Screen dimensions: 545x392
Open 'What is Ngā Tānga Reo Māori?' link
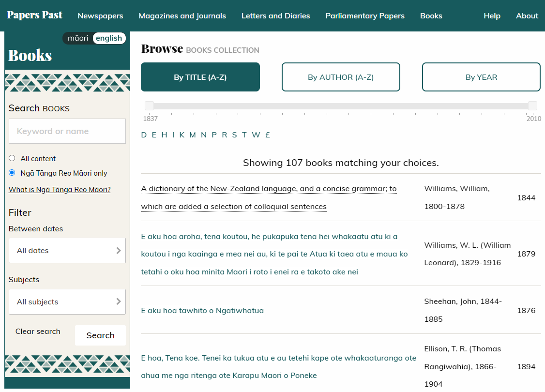tap(59, 189)
